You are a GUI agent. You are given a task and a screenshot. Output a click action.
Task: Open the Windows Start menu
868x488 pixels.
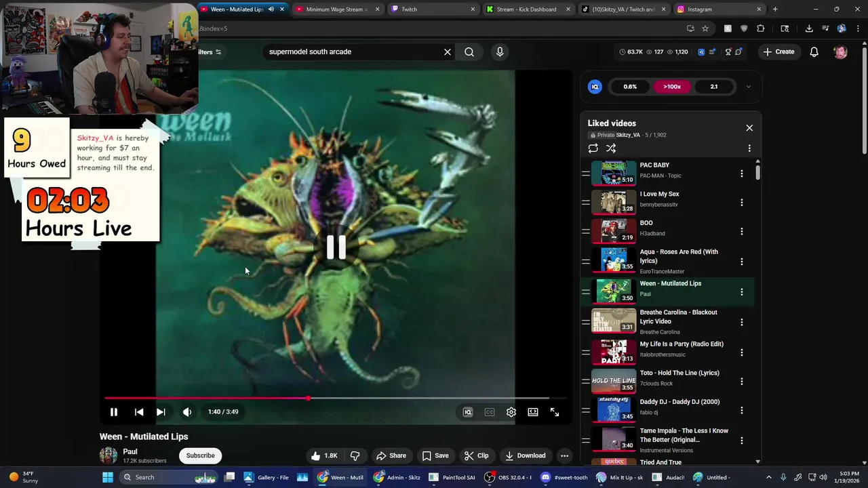point(108,477)
